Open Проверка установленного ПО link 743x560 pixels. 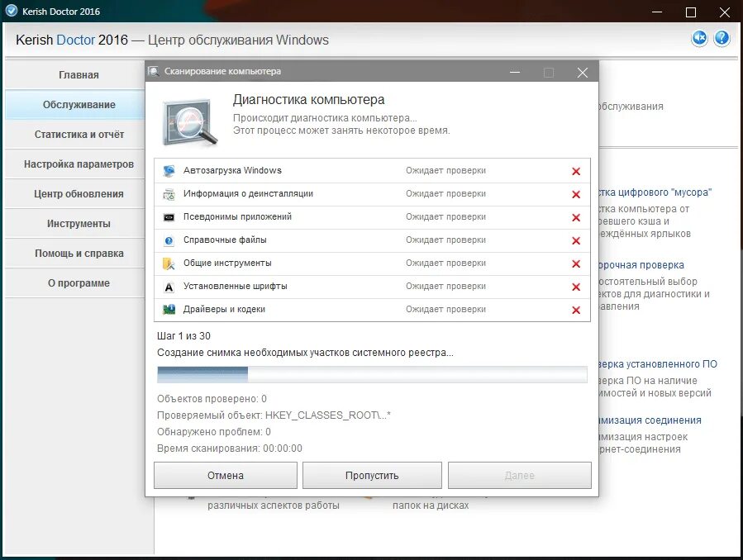(x=658, y=364)
